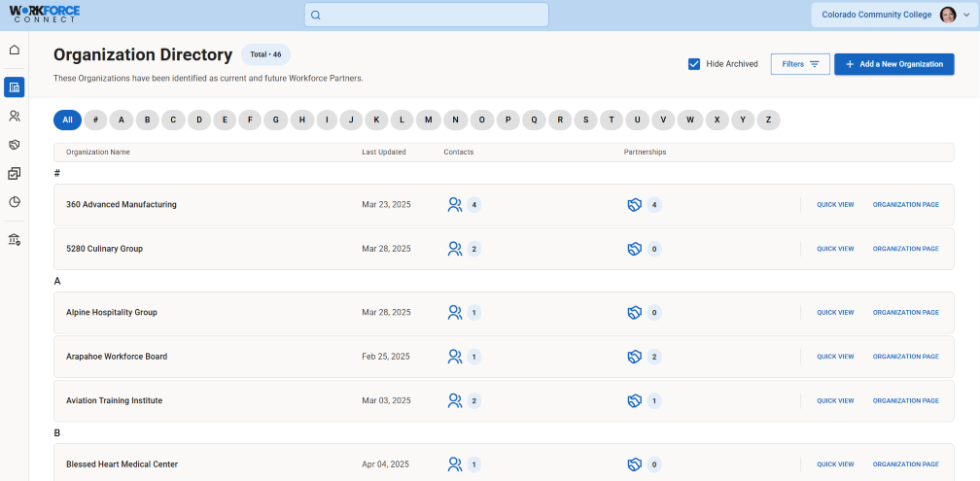Open the Partnerships handshake icon in sidebar

15,145
